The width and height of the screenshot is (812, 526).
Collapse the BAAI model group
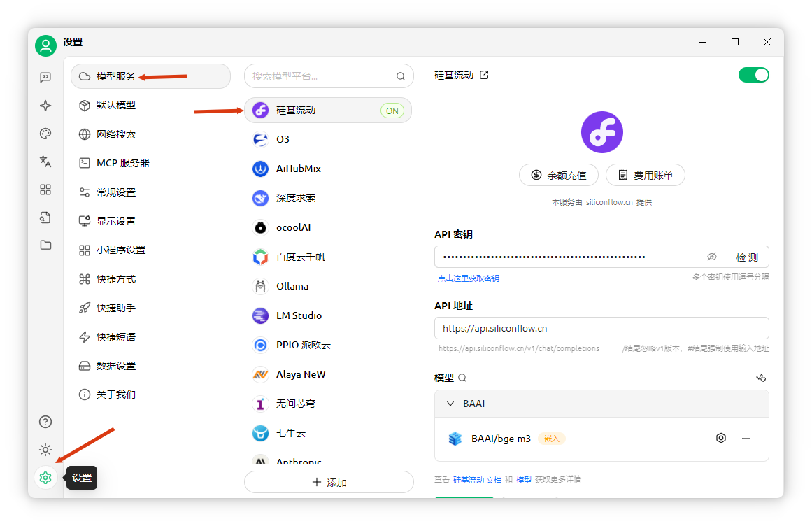click(x=450, y=404)
